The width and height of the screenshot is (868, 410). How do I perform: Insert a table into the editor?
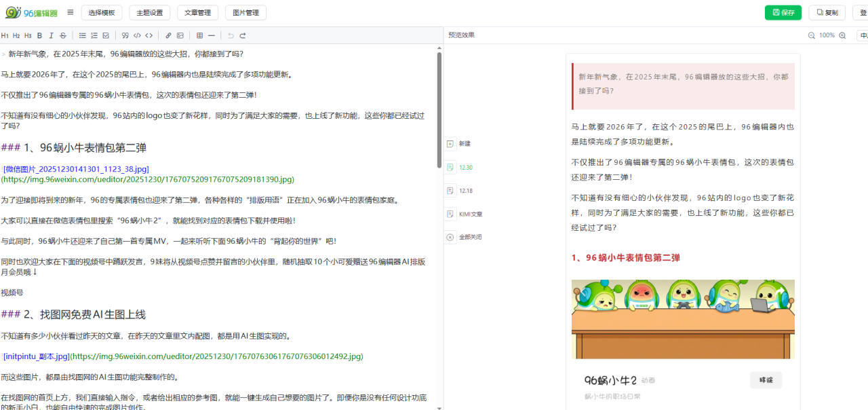coord(199,35)
